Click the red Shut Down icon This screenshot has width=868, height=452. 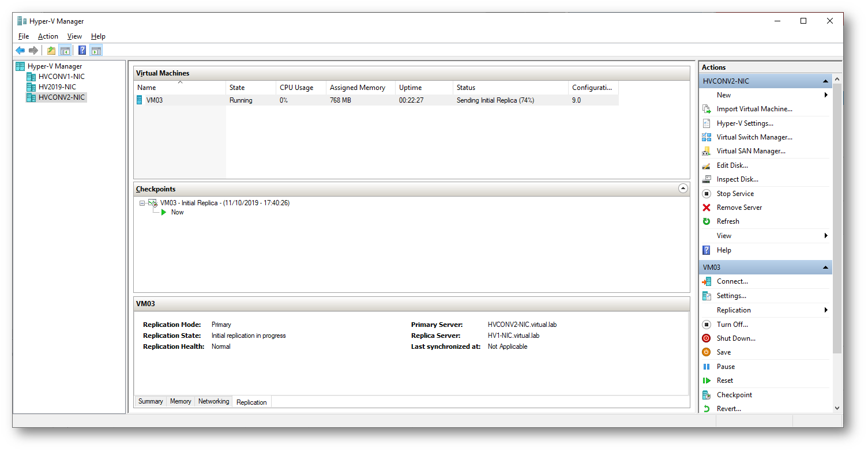(707, 338)
